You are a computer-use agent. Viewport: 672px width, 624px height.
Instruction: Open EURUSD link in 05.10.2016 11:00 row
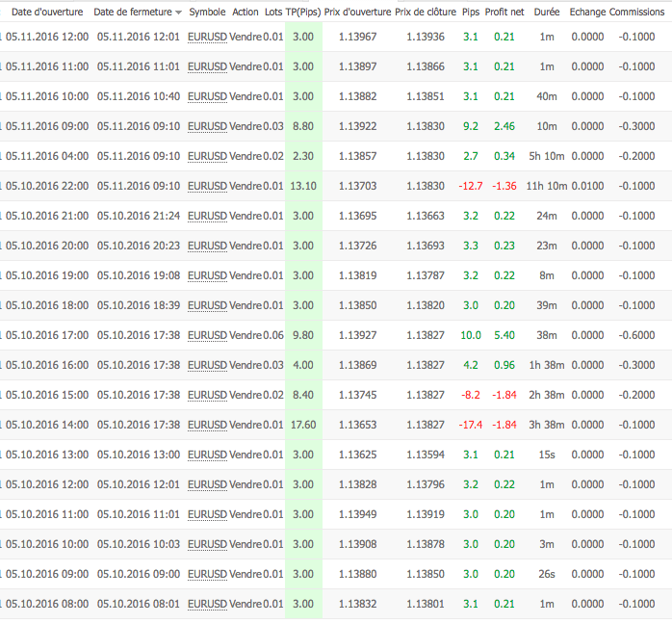pyautogui.click(x=207, y=514)
